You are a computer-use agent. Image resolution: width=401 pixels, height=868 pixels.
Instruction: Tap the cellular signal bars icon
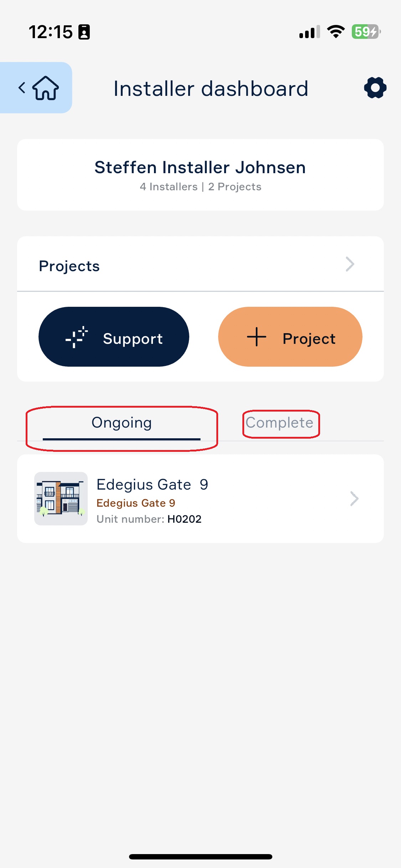click(309, 32)
